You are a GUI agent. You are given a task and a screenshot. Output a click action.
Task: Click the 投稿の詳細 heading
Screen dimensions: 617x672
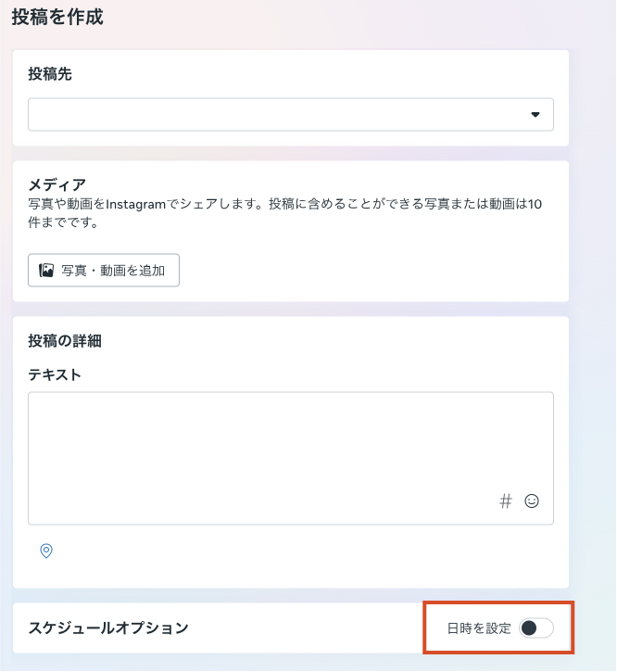click(65, 341)
